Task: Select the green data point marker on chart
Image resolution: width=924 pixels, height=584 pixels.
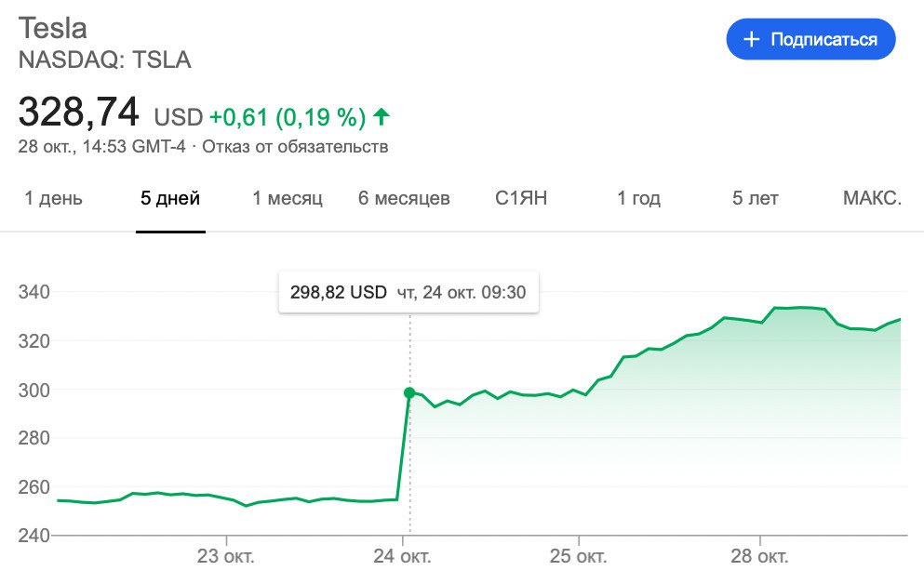Action: pyautogui.click(x=409, y=392)
